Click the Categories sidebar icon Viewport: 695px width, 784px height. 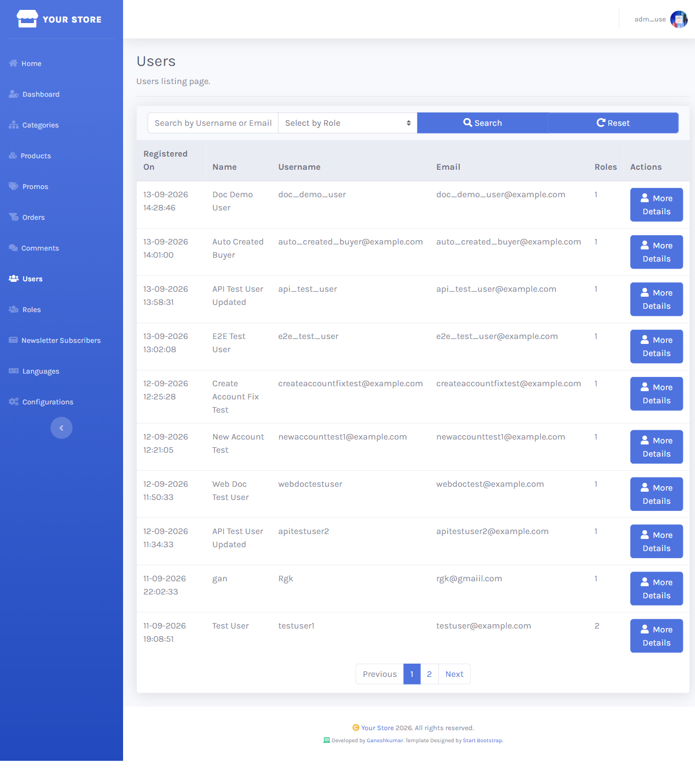pyautogui.click(x=14, y=125)
